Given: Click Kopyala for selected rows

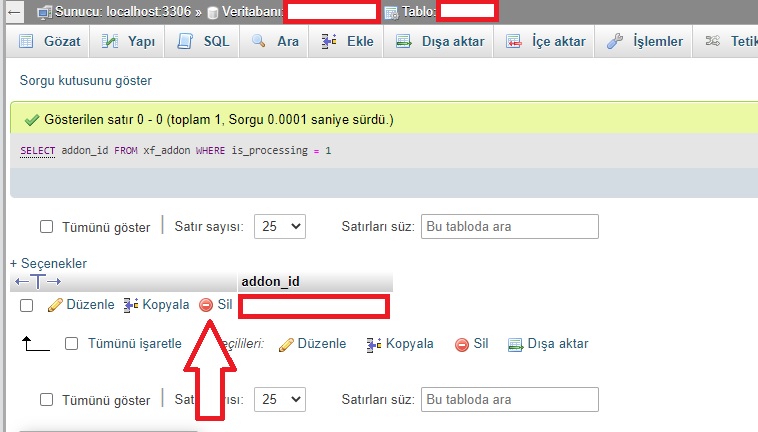Looking at the screenshot, I should 400,344.
